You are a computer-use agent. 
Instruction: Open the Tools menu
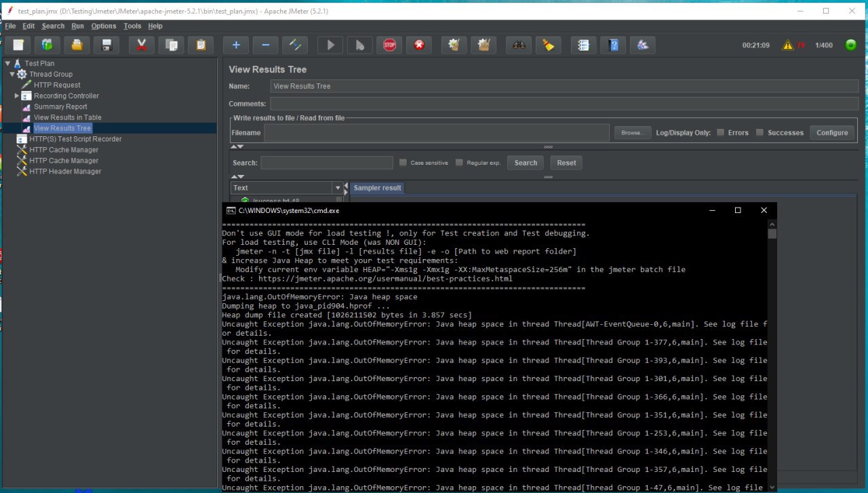(x=132, y=26)
